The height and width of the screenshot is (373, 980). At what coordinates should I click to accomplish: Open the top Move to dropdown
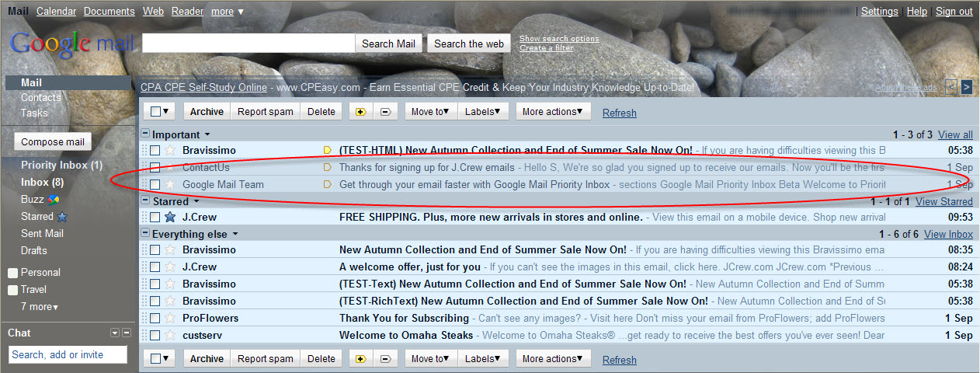(430, 112)
